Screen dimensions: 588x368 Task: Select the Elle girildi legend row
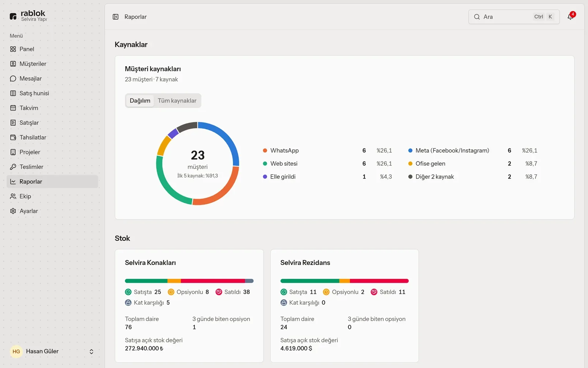[x=327, y=177]
